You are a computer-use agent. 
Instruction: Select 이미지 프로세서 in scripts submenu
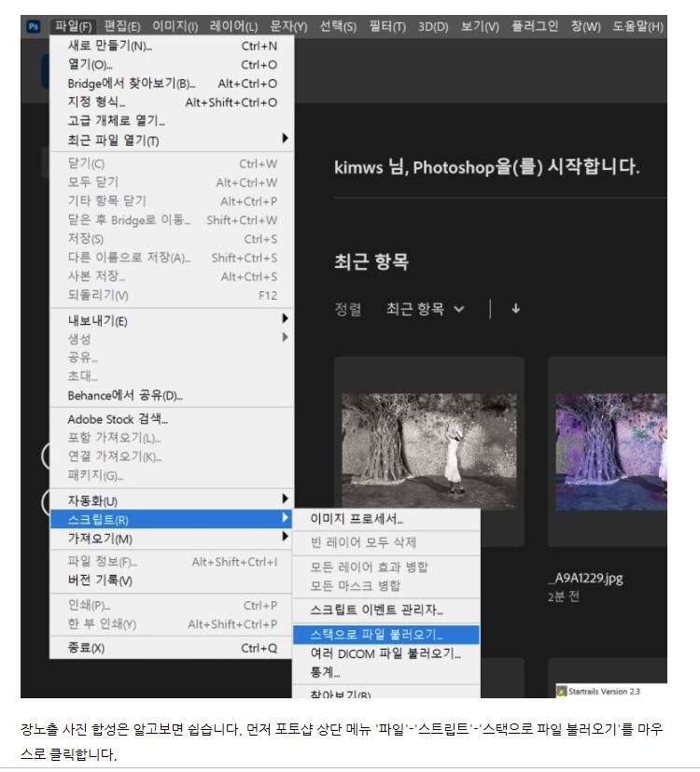coord(386,519)
